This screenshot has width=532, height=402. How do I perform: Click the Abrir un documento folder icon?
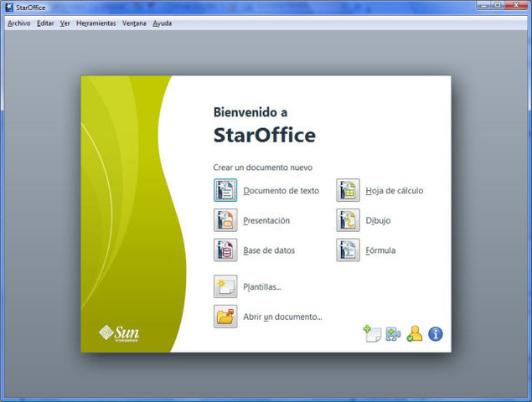coord(225,317)
